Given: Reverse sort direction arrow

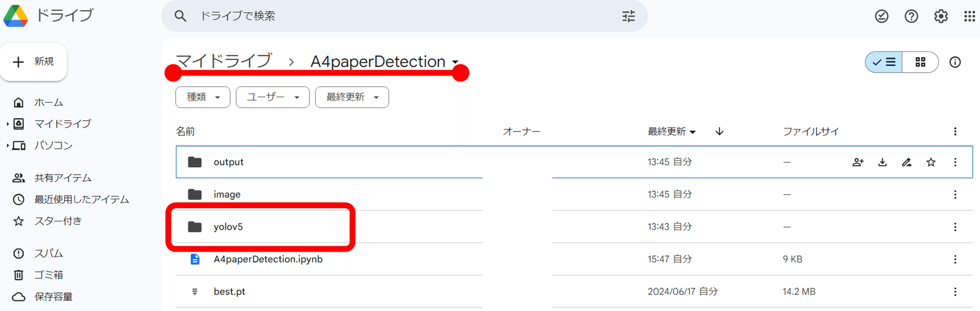Looking at the screenshot, I should coord(719,131).
